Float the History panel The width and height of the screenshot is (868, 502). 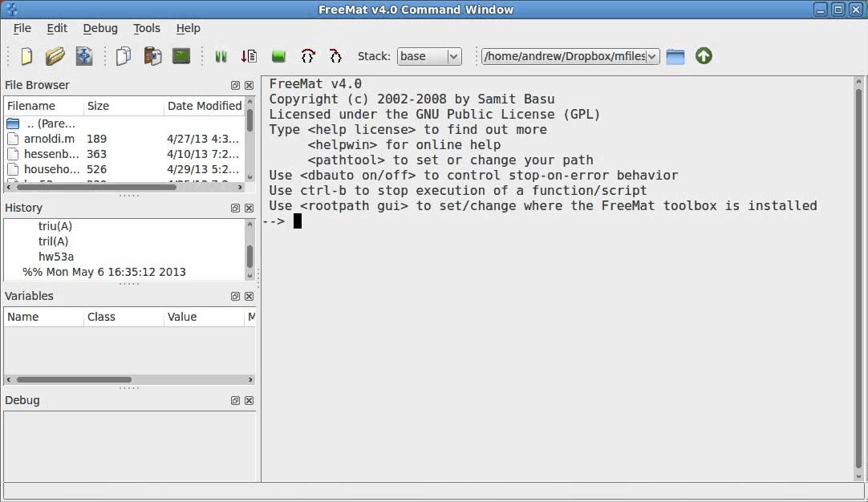tap(235, 208)
